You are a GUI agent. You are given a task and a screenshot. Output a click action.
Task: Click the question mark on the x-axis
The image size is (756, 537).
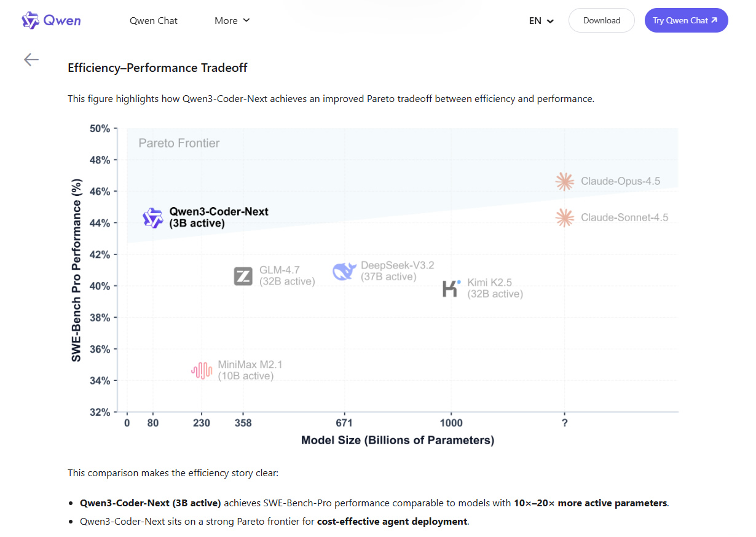pos(564,423)
